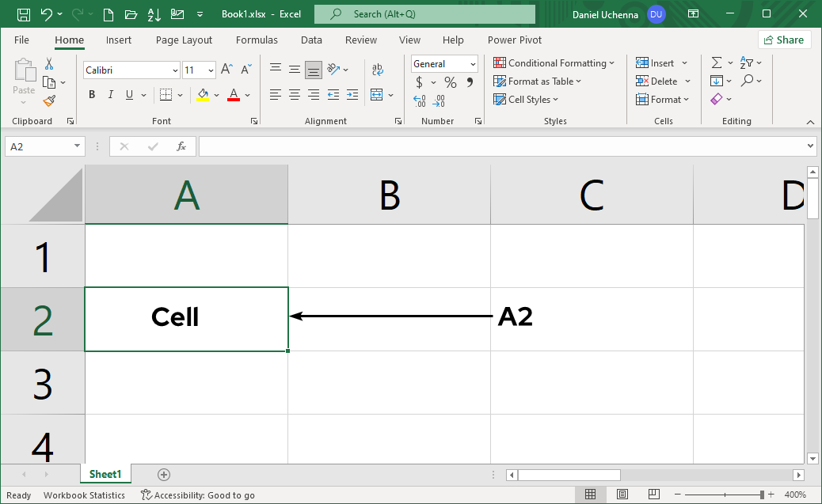Open the General number format dropdown

click(x=474, y=63)
